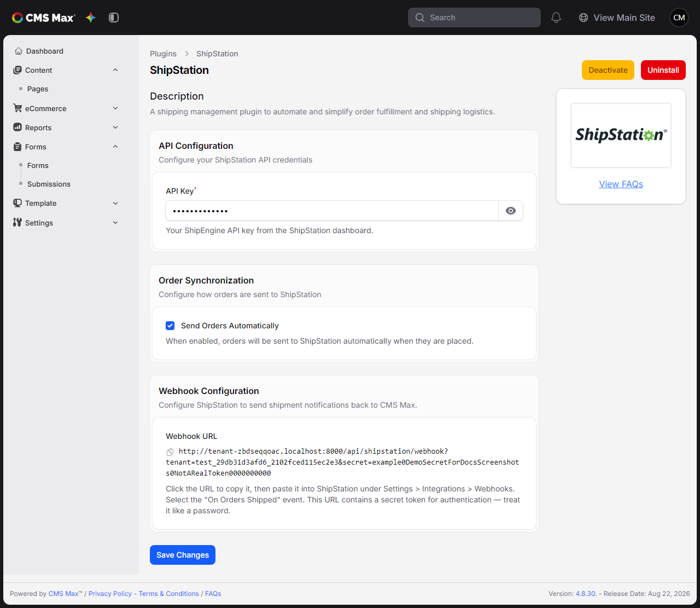Image resolution: width=700 pixels, height=608 pixels.
Task: Click the ShipStation breadcrumb
Action: (x=217, y=54)
